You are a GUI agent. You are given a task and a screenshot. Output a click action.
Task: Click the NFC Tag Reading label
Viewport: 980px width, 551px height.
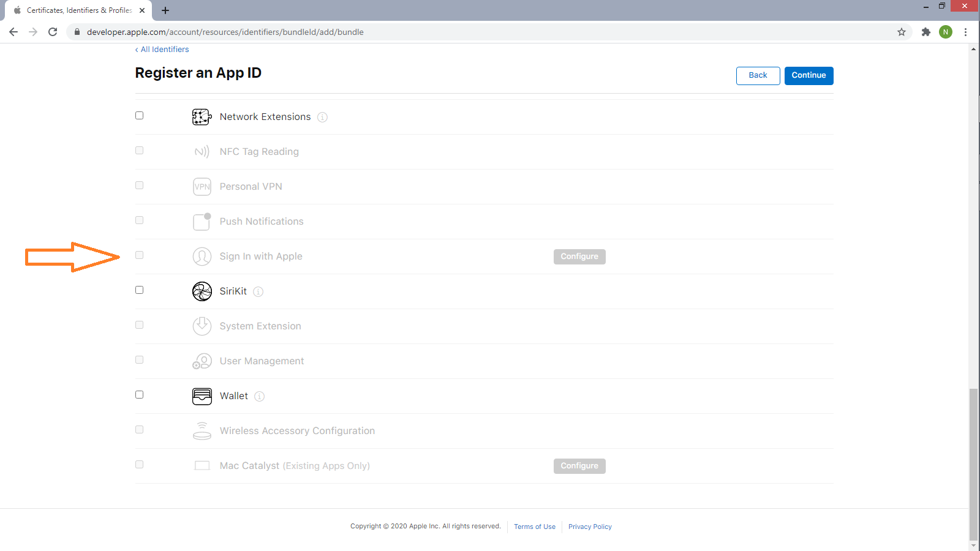pos(259,152)
